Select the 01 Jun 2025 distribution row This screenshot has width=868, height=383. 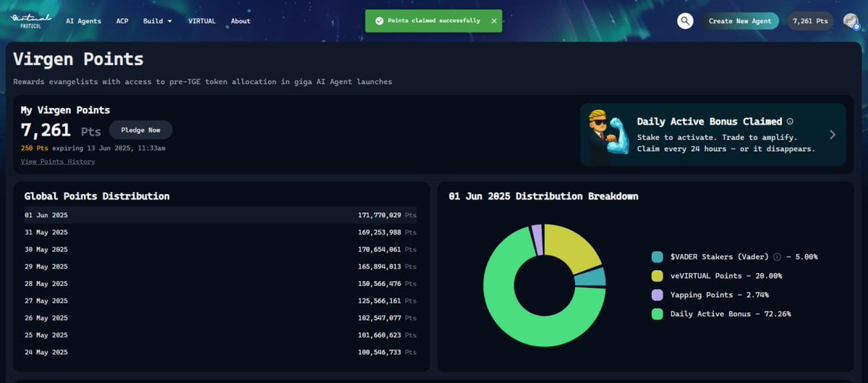coord(221,215)
